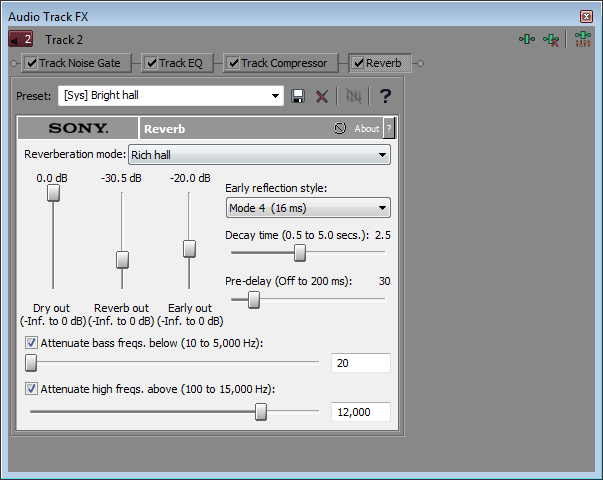
Task: Open the Plug-In Chain button
Action: (527, 39)
